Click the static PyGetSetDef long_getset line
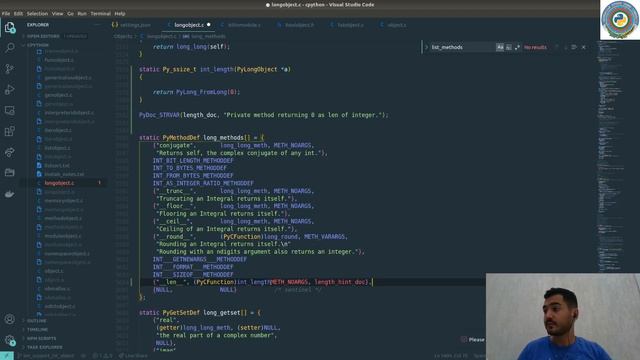Viewport: 640px width, 360px height. pos(200,313)
